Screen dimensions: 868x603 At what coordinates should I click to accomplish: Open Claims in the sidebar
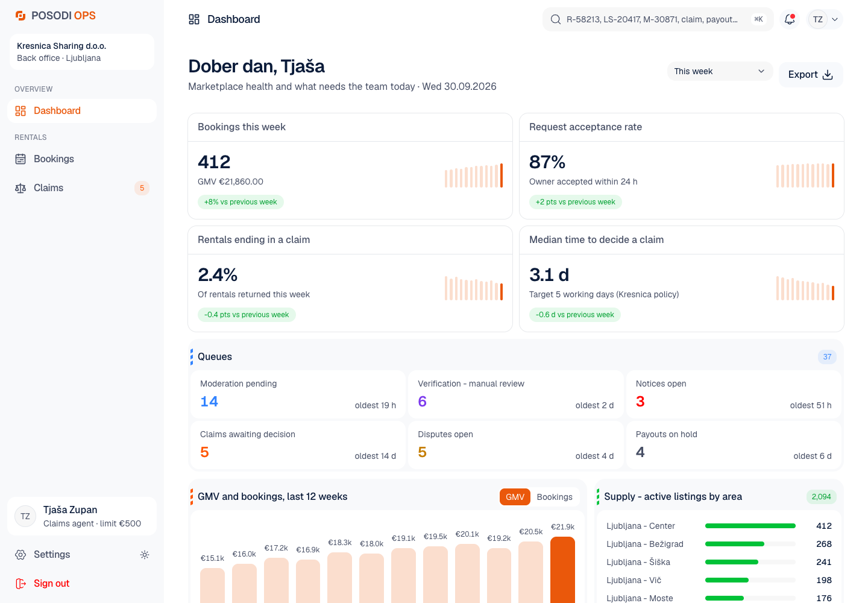82,188
